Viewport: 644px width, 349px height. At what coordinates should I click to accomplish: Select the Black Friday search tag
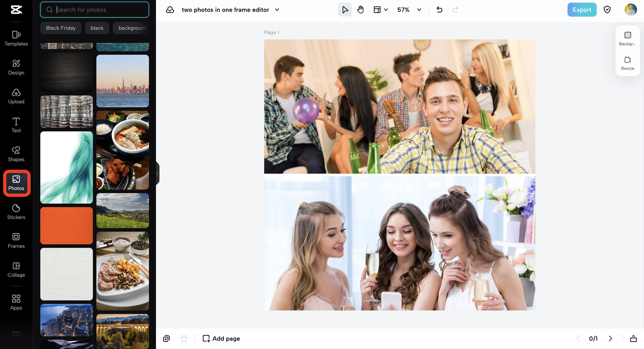pyautogui.click(x=61, y=28)
